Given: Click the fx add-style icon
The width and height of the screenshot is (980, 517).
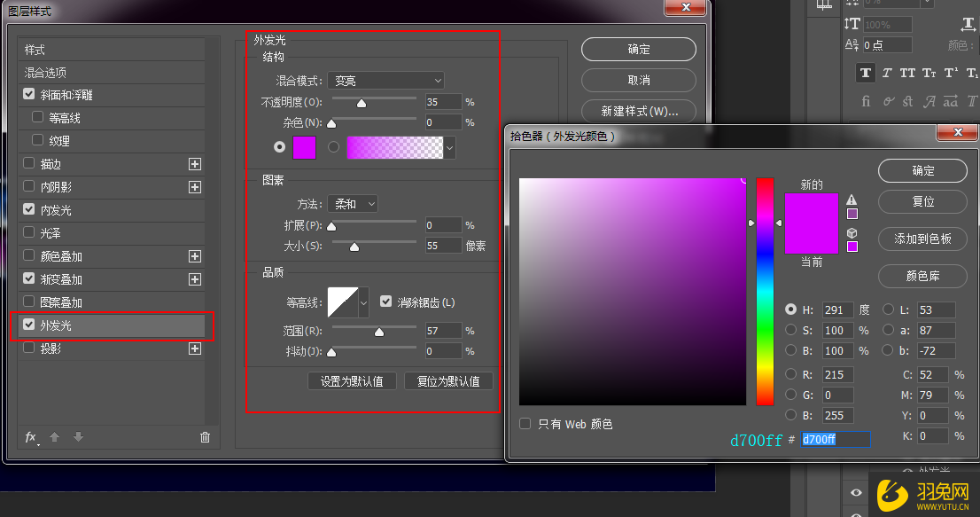Looking at the screenshot, I should point(31,437).
